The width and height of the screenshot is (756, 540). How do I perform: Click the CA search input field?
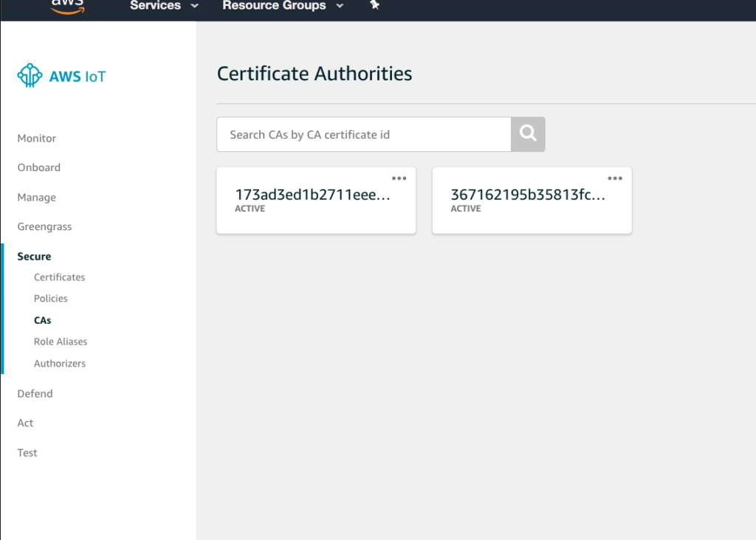pos(363,134)
